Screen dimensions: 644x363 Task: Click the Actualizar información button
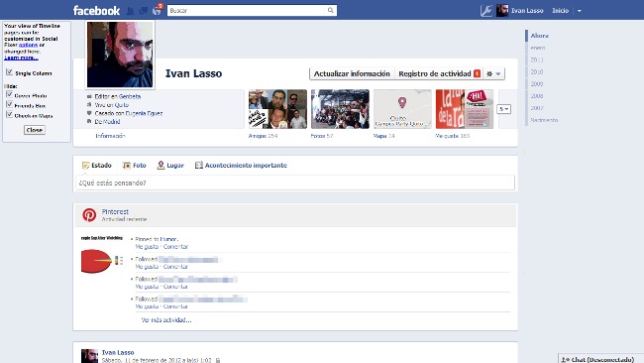tap(352, 74)
